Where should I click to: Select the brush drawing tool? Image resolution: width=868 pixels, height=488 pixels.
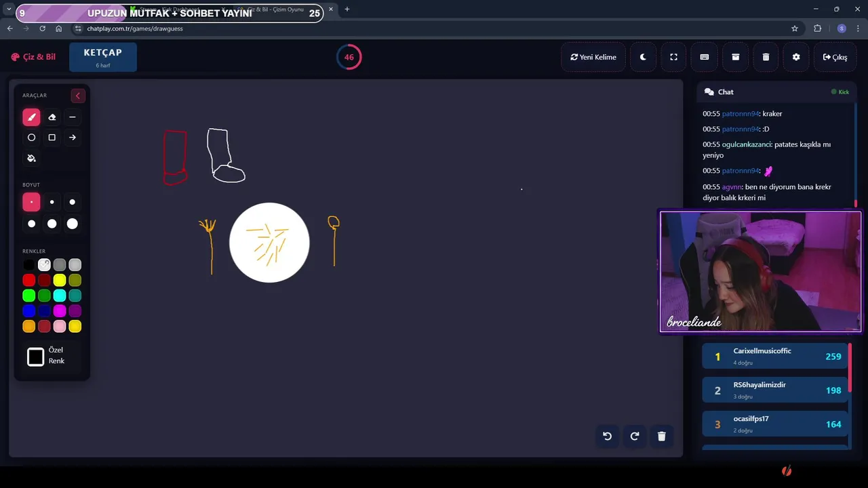pyautogui.click(x=31, y=117)
